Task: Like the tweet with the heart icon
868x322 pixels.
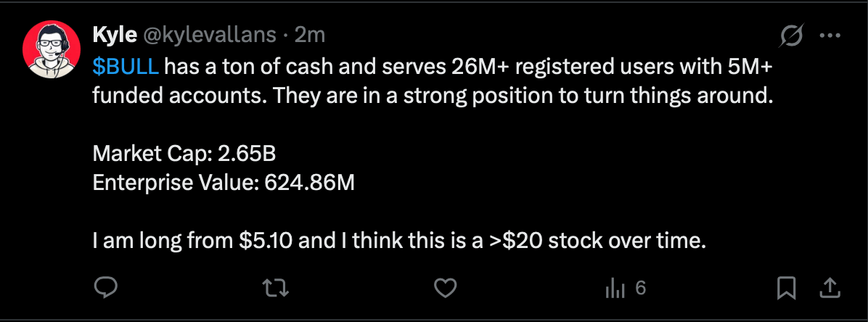Action: (445, 288)
